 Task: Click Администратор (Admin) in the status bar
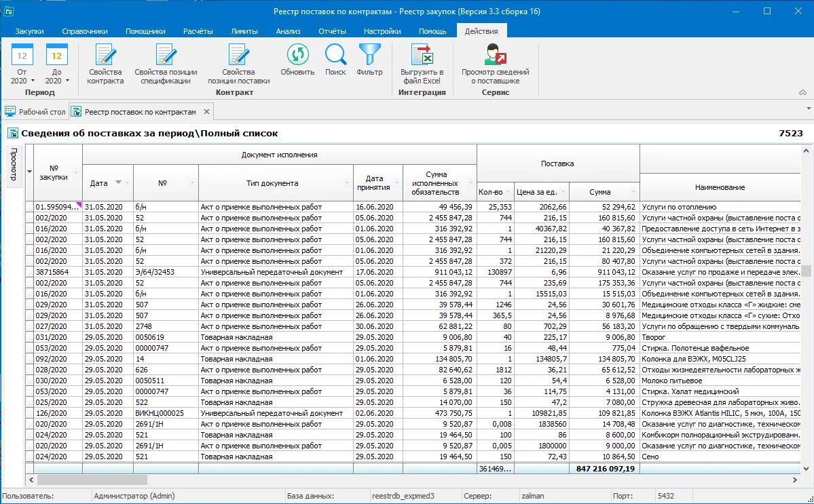(134, 496)
